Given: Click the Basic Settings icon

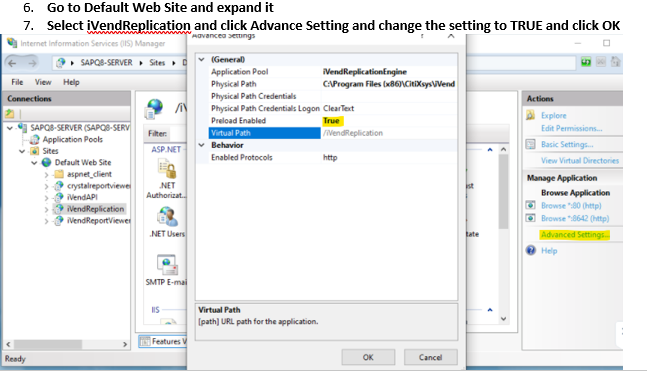Looking at the screenshot, I should point(531,144).
